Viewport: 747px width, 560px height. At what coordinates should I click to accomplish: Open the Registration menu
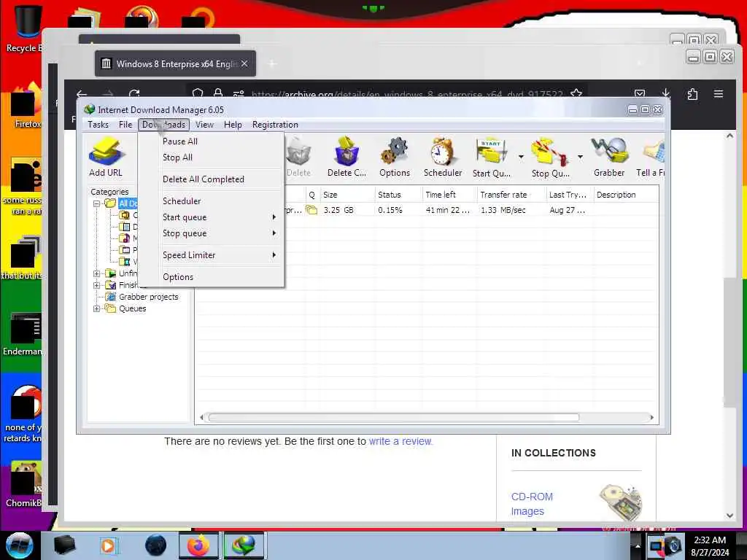click(x=275, y=125)
